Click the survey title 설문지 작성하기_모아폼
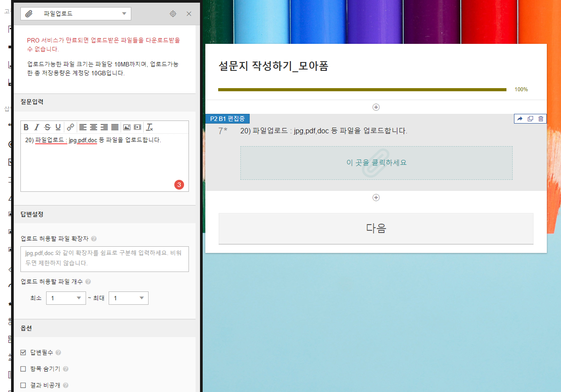561x392 pixels. click(x=274, y=66)
